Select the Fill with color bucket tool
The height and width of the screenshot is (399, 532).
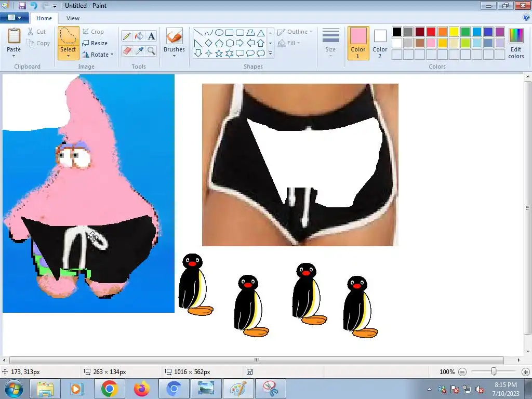(x=139, y=36)
